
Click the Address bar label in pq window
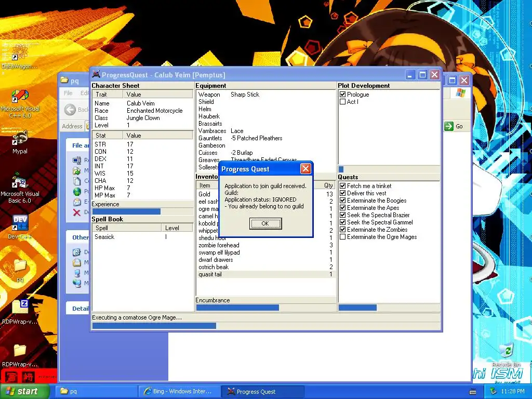tap(72, 126)
